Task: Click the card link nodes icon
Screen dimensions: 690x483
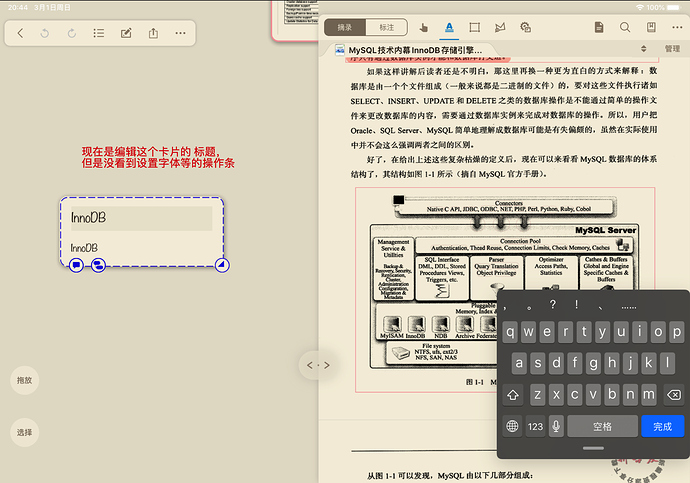Action: [98, 265]
